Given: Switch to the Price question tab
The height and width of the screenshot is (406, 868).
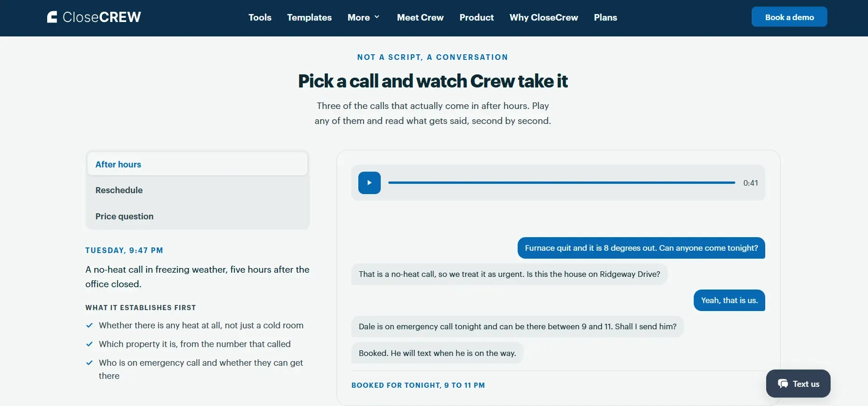Looking at the screenshot, I should point(198,217).
